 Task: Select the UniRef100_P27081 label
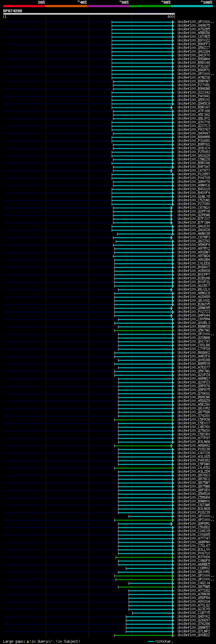coord(194,85)
